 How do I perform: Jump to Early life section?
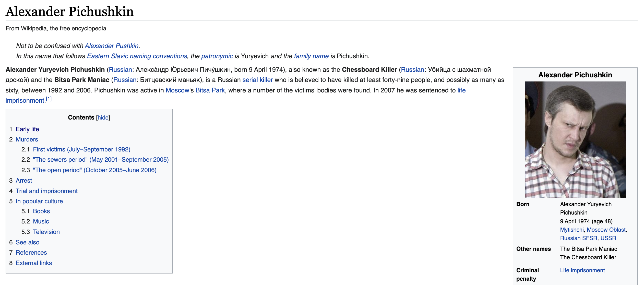coord(27,129)
